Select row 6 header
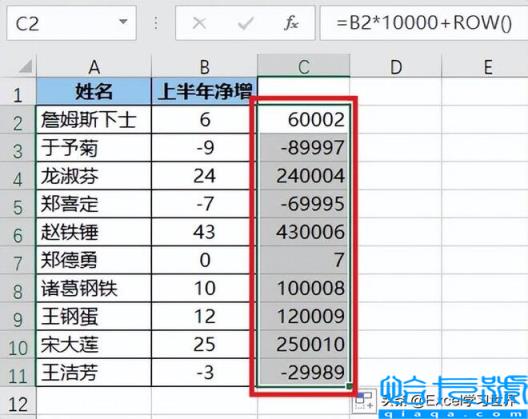 (18, 232)
